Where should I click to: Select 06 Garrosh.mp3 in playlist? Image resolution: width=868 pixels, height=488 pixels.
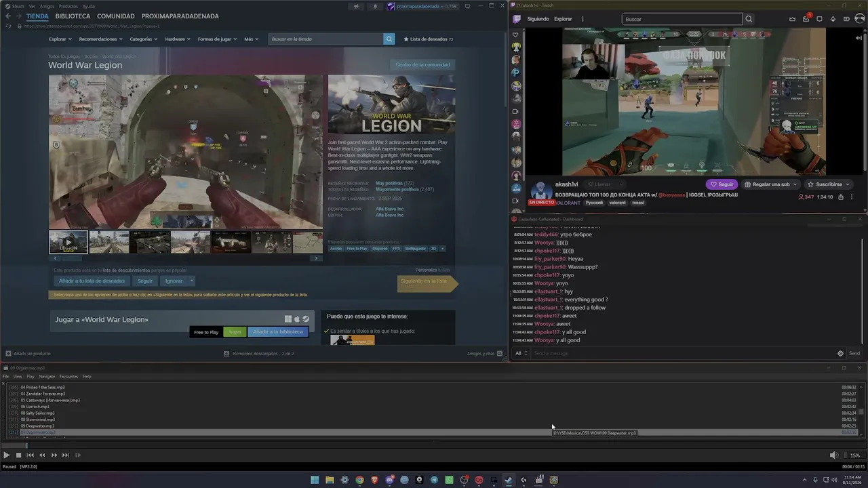pos(434,407)
